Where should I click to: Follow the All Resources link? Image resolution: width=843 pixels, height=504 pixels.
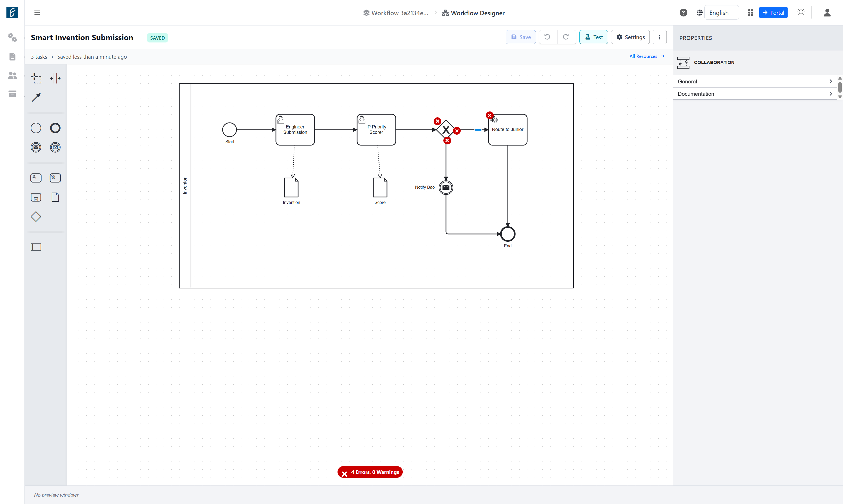pyautogui.click(x=646, y=56)
